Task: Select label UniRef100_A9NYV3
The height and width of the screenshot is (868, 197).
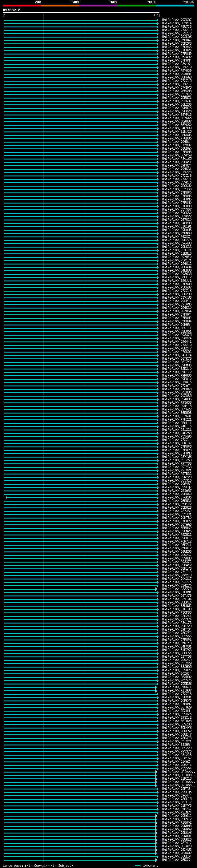Action: tap(176, 477)
